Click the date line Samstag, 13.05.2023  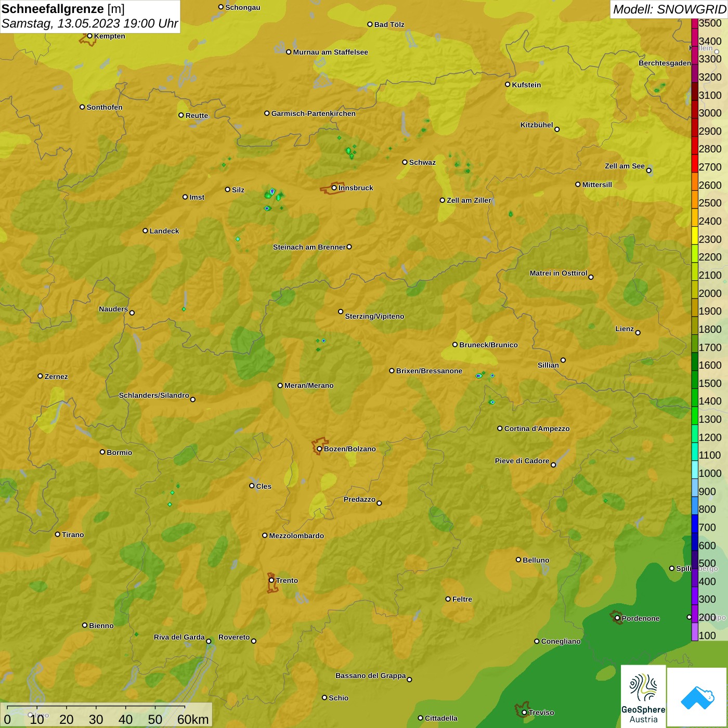click(x=89, y=24)
